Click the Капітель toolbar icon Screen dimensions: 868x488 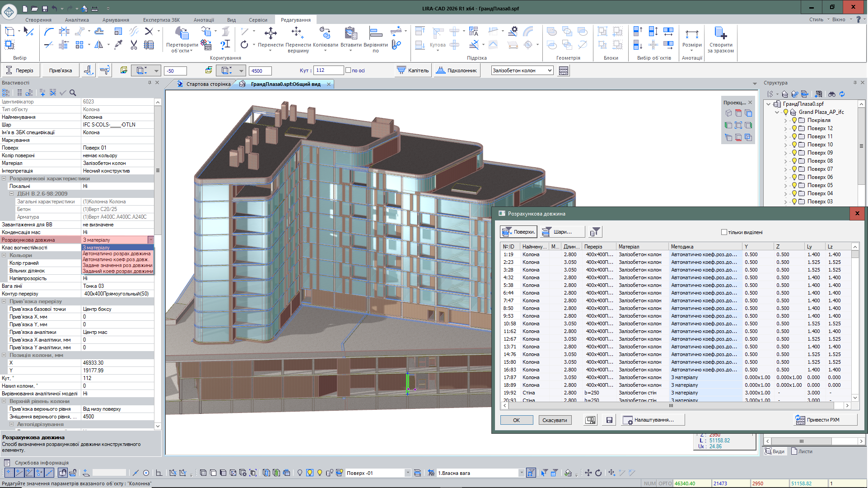pos(401,70)
